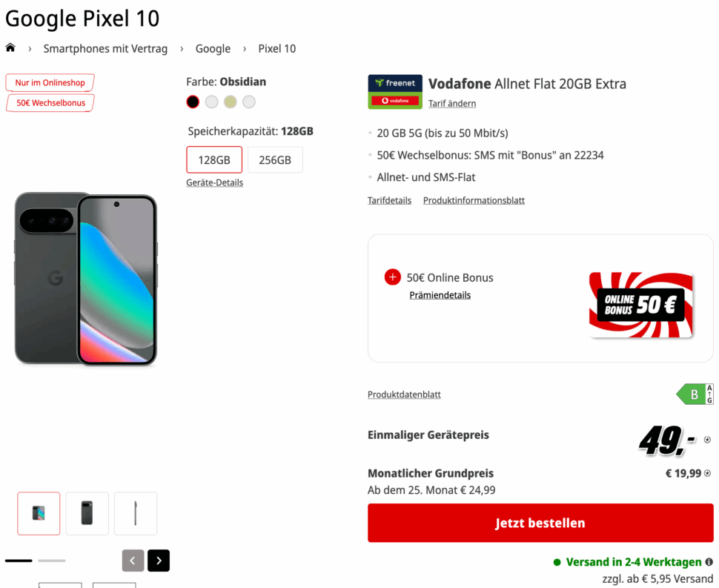Advance the image carousel with the next arrow
The width and height of the screenshot is (719, 588).
(158, 561)
